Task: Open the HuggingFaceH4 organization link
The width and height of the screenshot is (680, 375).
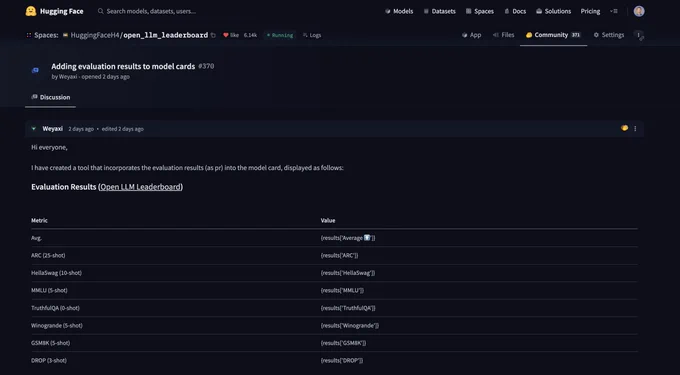Action: point(95,35)
